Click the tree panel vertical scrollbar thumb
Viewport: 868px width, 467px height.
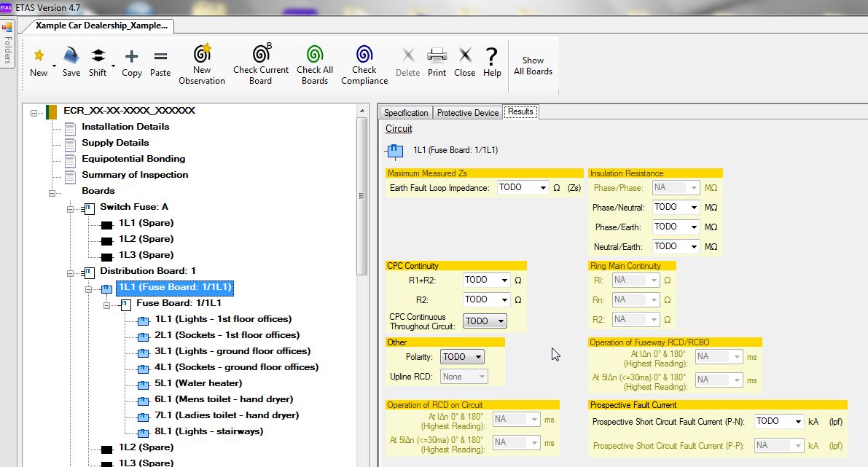(362, 196)
